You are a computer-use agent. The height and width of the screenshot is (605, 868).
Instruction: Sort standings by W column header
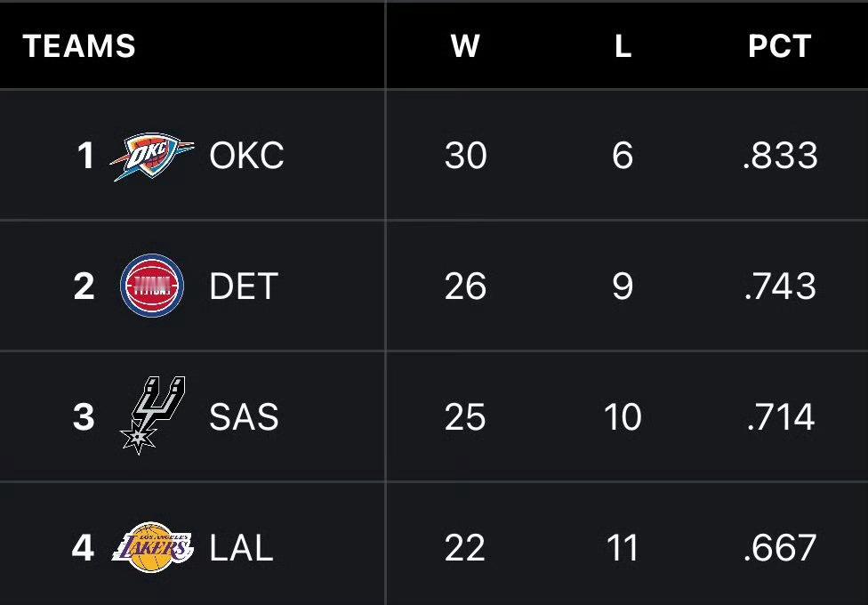465,46
